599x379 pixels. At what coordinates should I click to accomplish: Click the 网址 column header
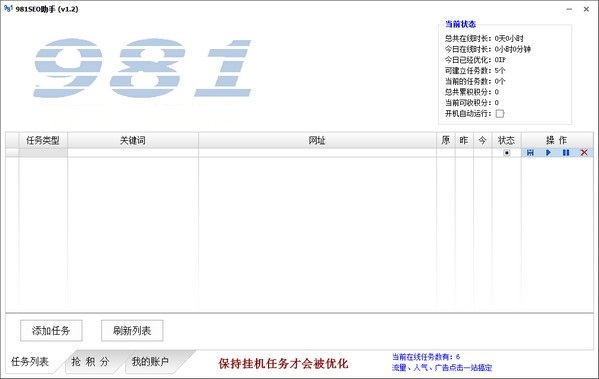click(317, 140)
